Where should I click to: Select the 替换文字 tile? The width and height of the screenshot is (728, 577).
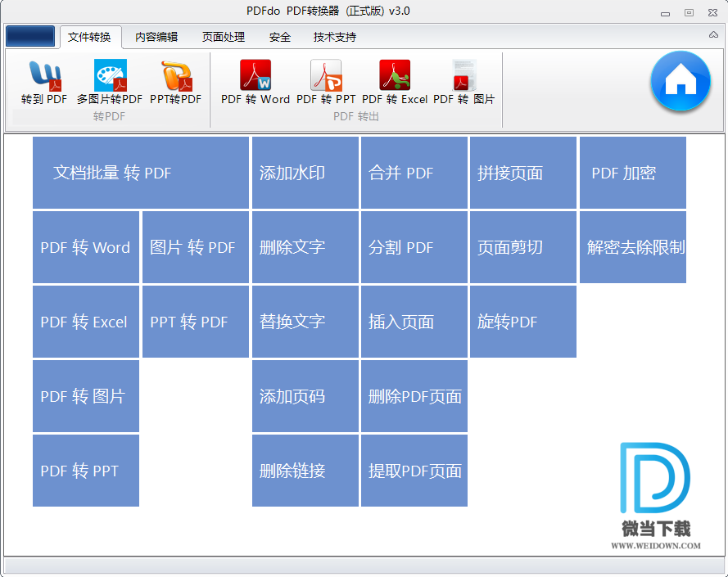tap(305, 321)
